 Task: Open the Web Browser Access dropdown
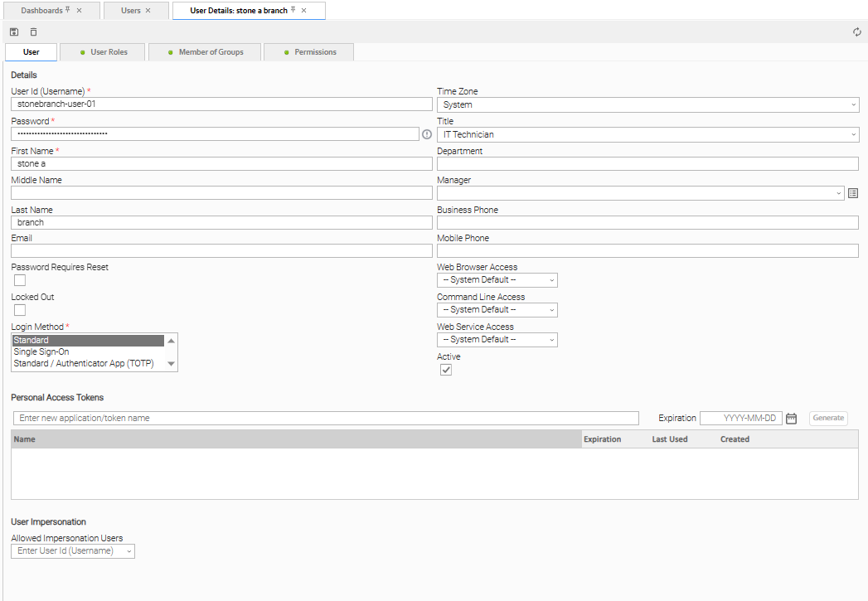pyautogui.click(x=497, y=280)
